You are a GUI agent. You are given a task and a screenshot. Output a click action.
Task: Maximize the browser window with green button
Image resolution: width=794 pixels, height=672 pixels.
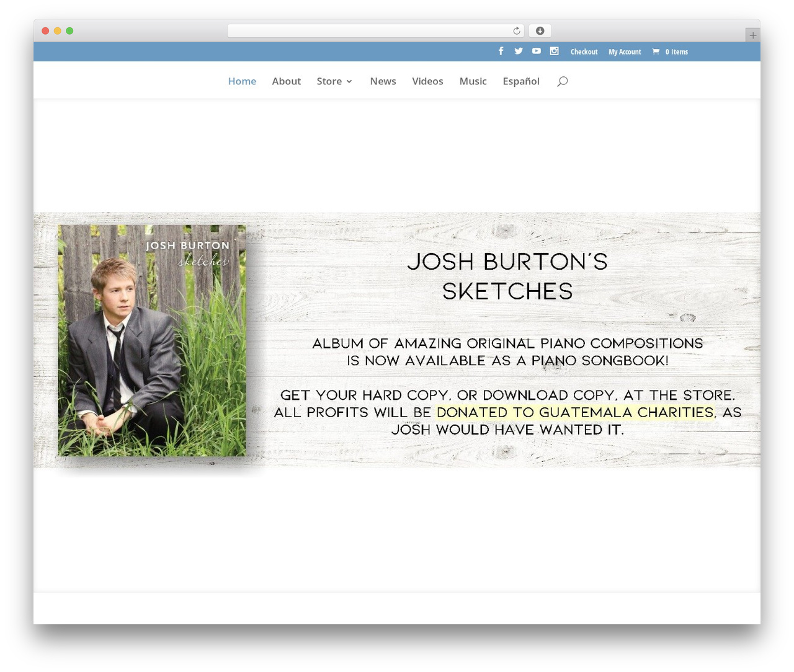pos(69,31)
